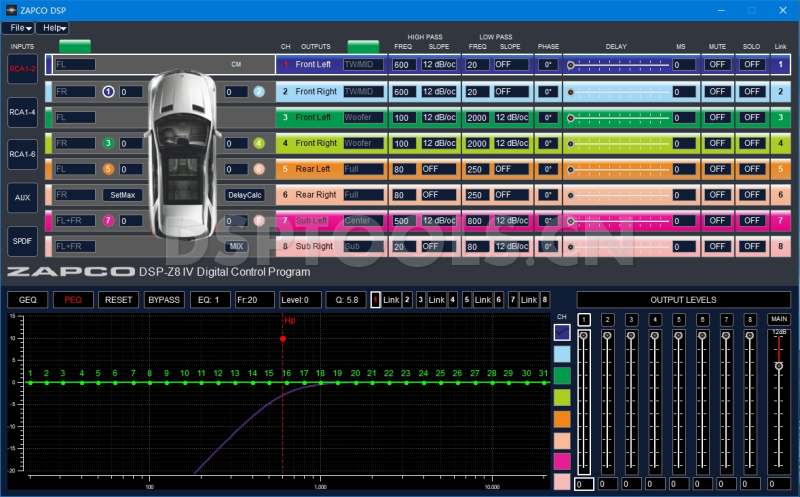The width and height of the screenshot is (800, 497).
Task: Select SPDIF input mode
Action: coord(22,241)
